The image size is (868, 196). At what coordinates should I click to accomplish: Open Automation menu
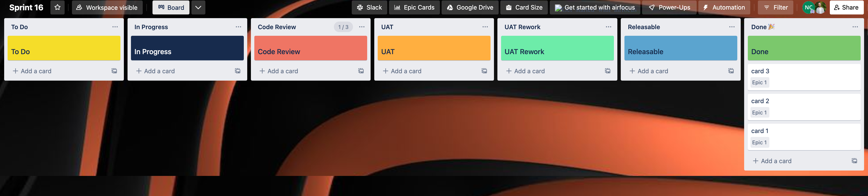[x=724, y=7]
